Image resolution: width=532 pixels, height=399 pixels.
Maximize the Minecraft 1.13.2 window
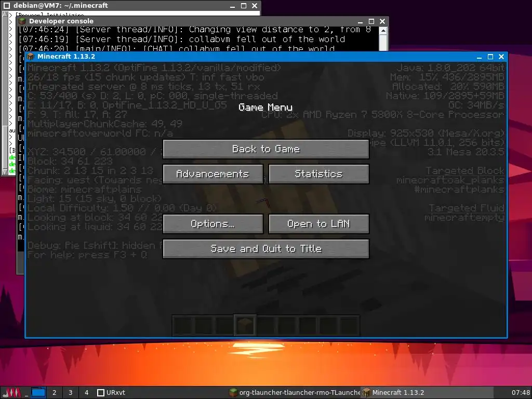[490, 57]
